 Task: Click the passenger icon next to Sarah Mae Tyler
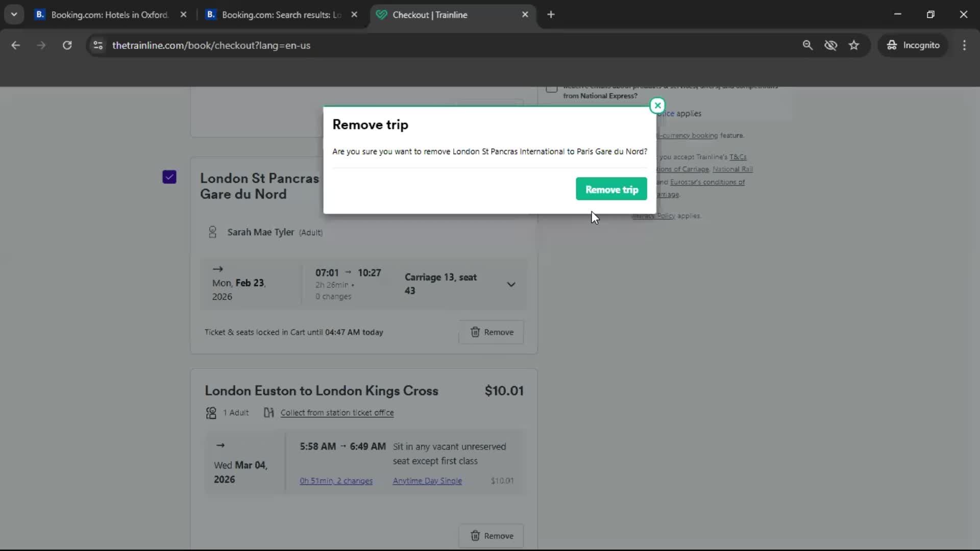(x=213, y=232)
